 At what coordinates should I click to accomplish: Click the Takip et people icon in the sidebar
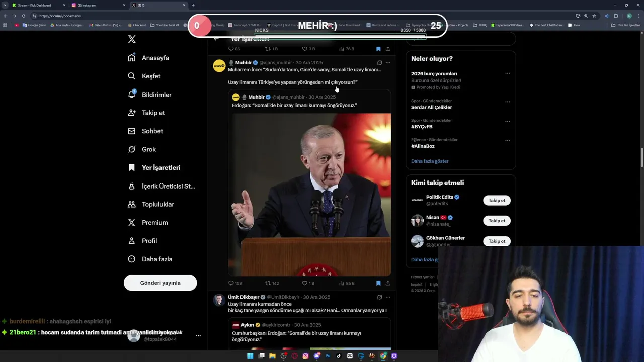132,113
